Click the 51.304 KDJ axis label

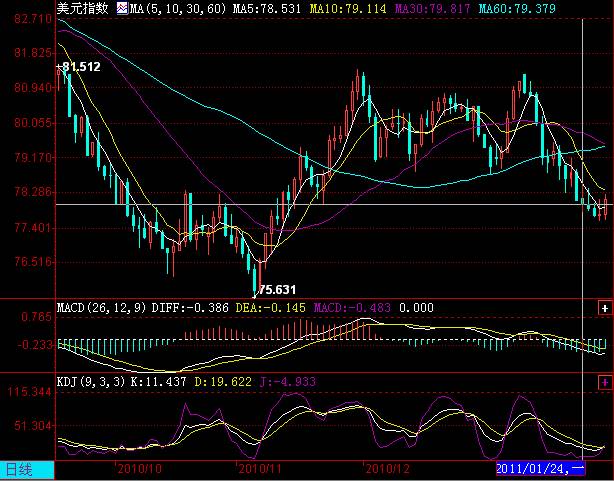[x=33, y=426]
